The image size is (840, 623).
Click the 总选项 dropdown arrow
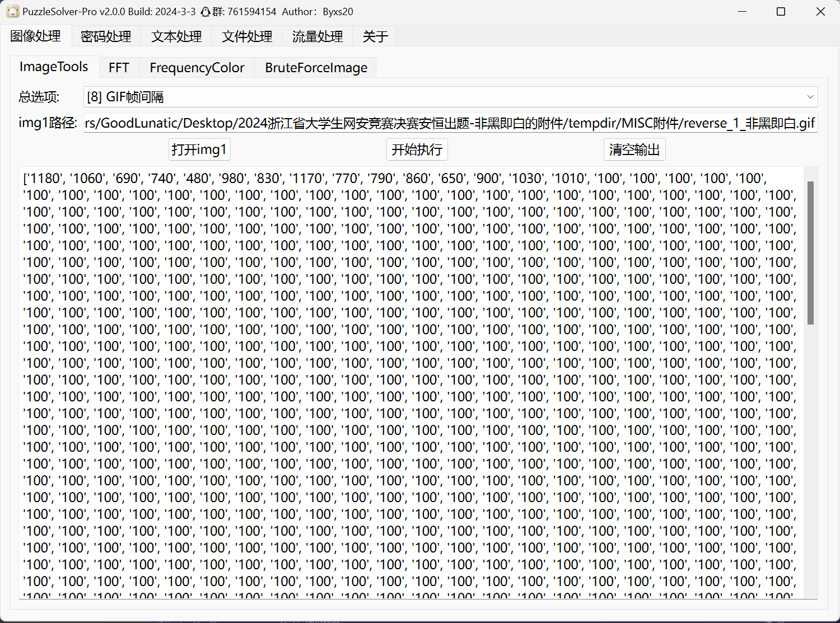click(810, 97)
